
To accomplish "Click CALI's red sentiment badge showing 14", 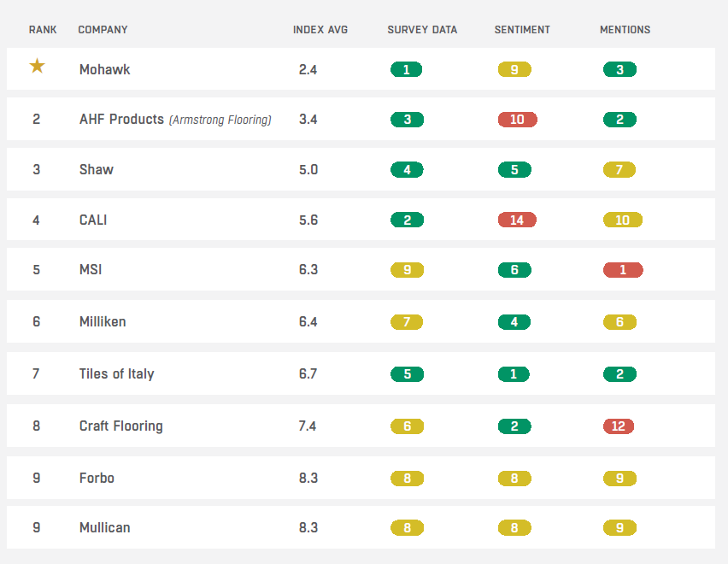I will 517,220.
